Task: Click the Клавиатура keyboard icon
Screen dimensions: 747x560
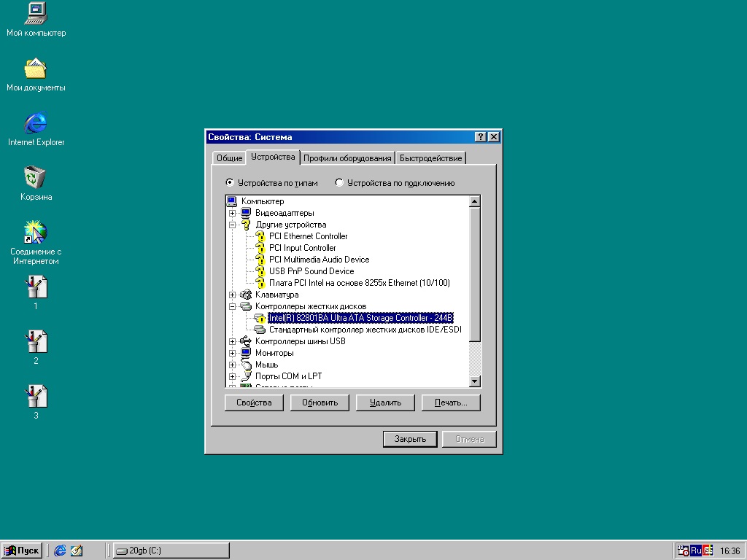Action: 246,295
